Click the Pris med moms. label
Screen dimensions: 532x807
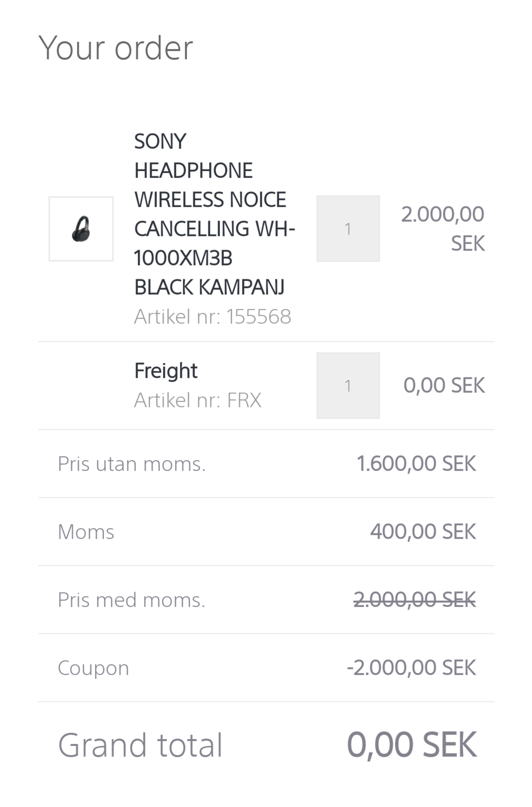click(132, 600)
